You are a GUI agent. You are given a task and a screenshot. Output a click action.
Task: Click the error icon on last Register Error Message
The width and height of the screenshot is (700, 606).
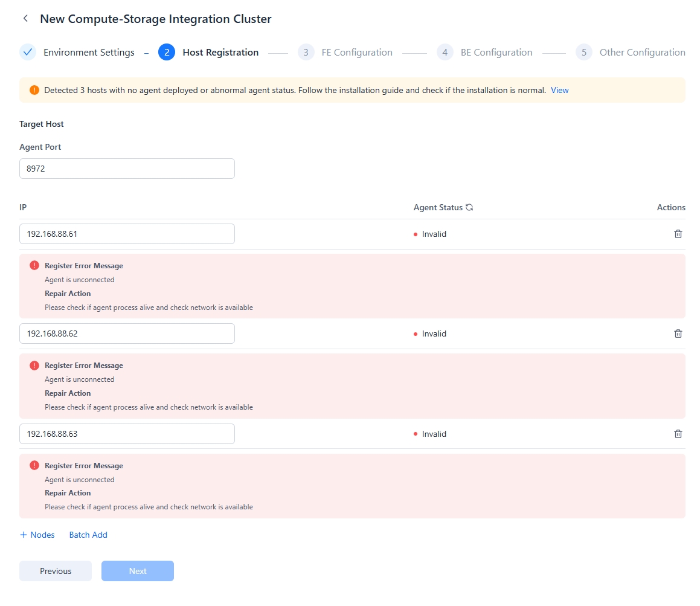pos(34,465)
